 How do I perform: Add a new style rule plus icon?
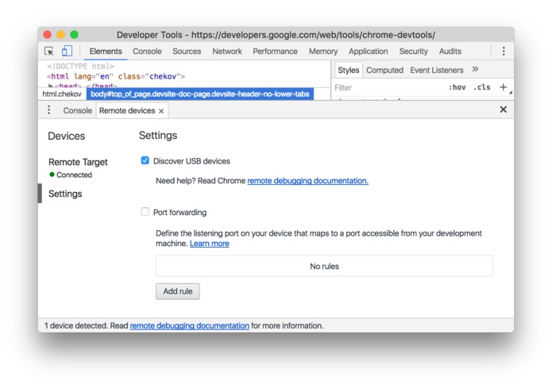[503, 86]
